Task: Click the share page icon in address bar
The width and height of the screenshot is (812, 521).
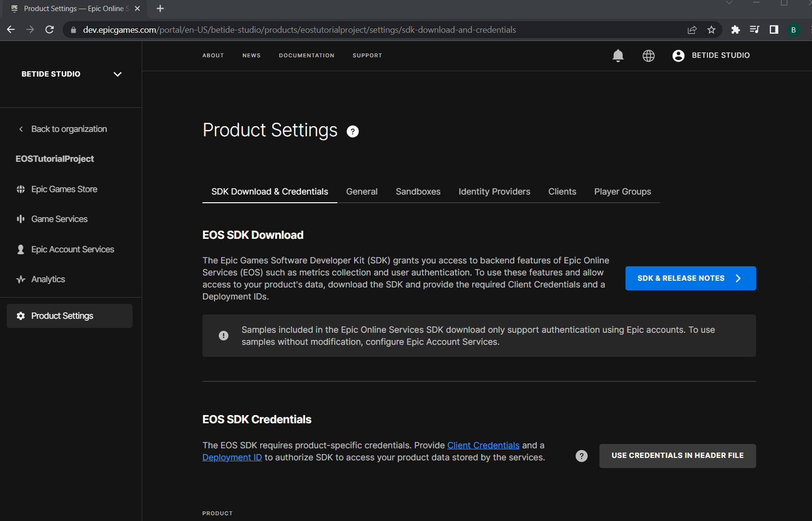Action: (x=692, y=30)
